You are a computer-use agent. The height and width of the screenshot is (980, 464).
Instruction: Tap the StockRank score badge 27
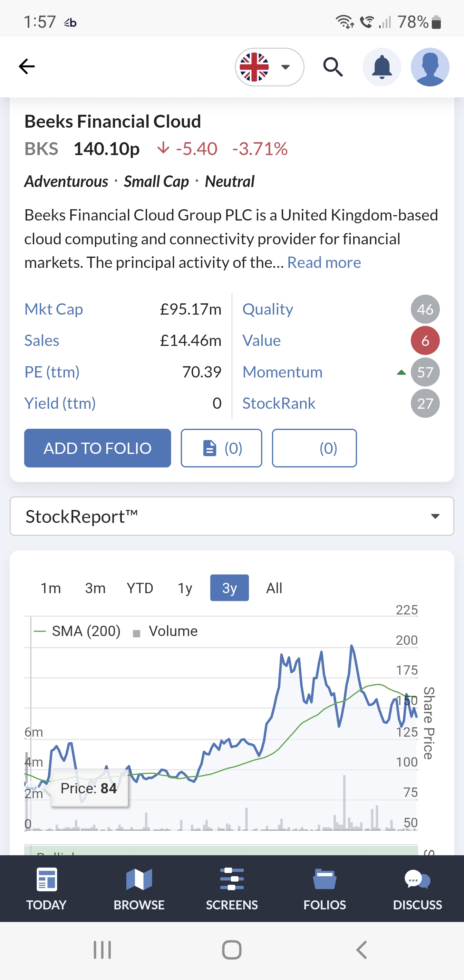[x=425, y=404]
